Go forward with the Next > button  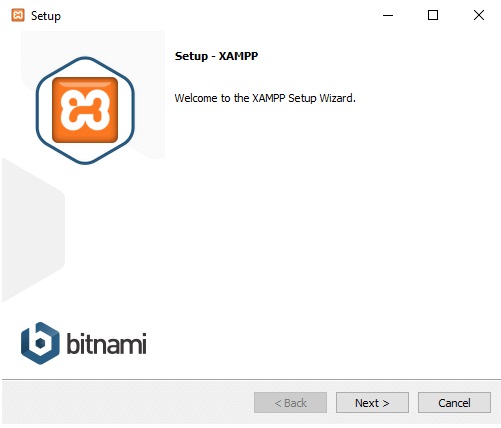click(372, 403)
